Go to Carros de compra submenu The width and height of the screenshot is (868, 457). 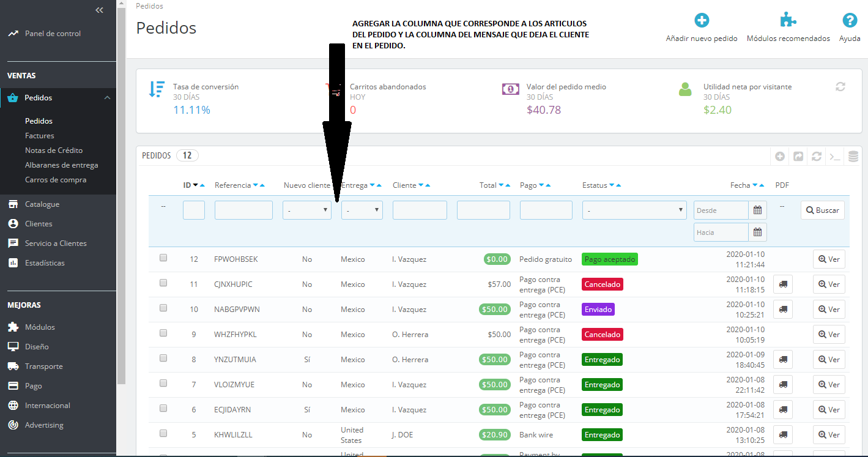(x=56, y=180)
